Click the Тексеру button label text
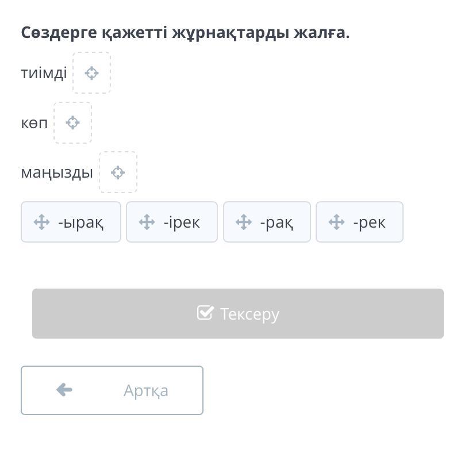This screenshot has height=476, width=476. tap(249, 314)
